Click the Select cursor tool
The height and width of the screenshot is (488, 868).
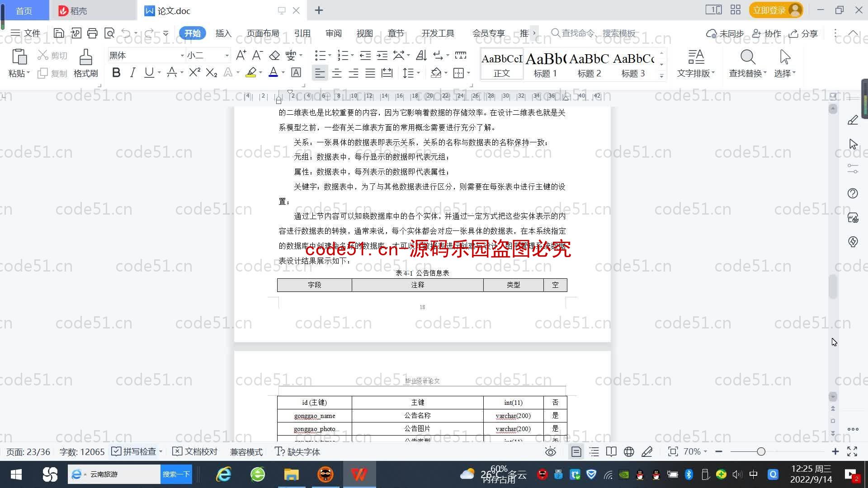point(785,63)
